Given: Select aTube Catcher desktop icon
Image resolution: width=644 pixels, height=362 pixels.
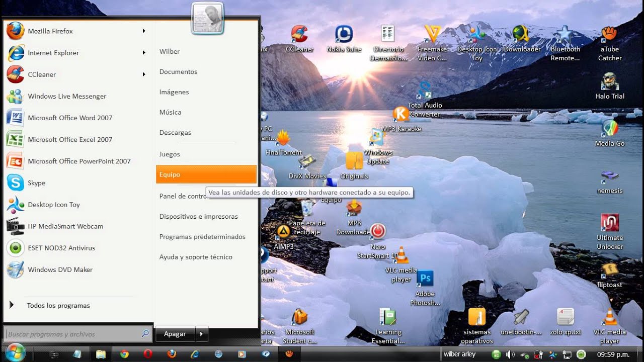Looking at the screenshot, I should coord(610,43).
